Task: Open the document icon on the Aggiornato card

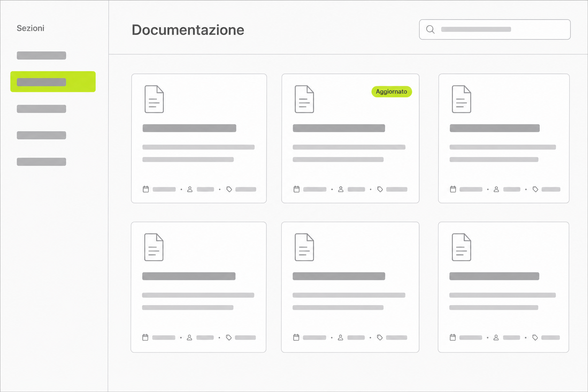Action: point(304,99)
